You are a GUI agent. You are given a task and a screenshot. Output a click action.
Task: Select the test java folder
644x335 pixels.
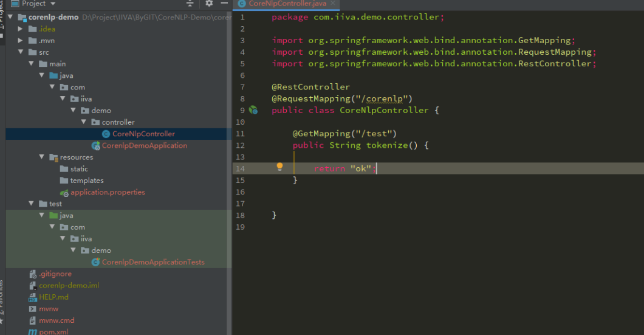[x=66, y=215]
